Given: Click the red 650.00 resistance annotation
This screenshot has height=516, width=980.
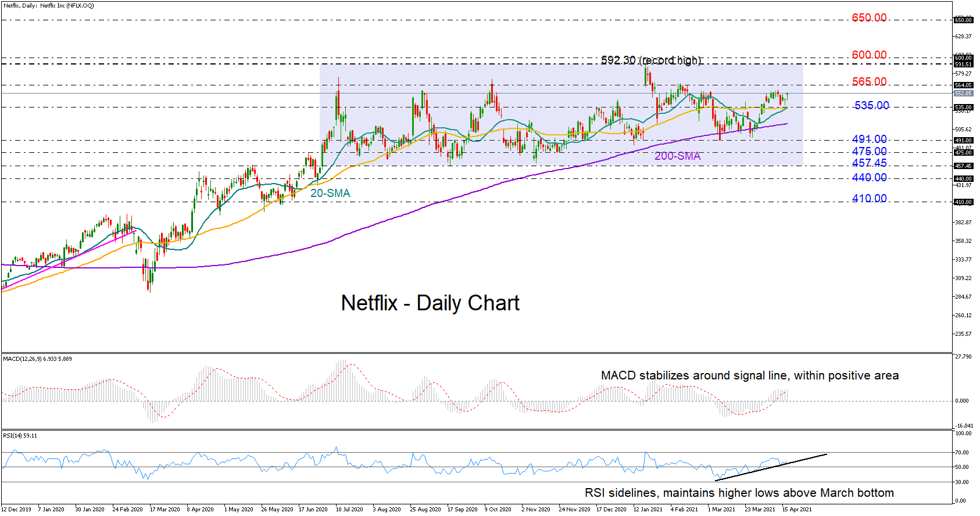Looking at the screenshot, I should (869, 18).
